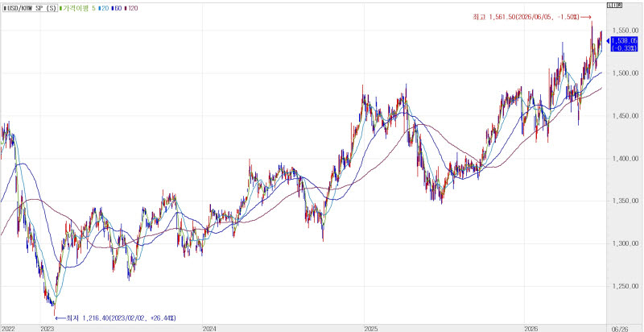Select the 2025 year marker on the time axis
The width and height of the screenshot is (644, 332).
pyautogui.click(x=371, y=328)
